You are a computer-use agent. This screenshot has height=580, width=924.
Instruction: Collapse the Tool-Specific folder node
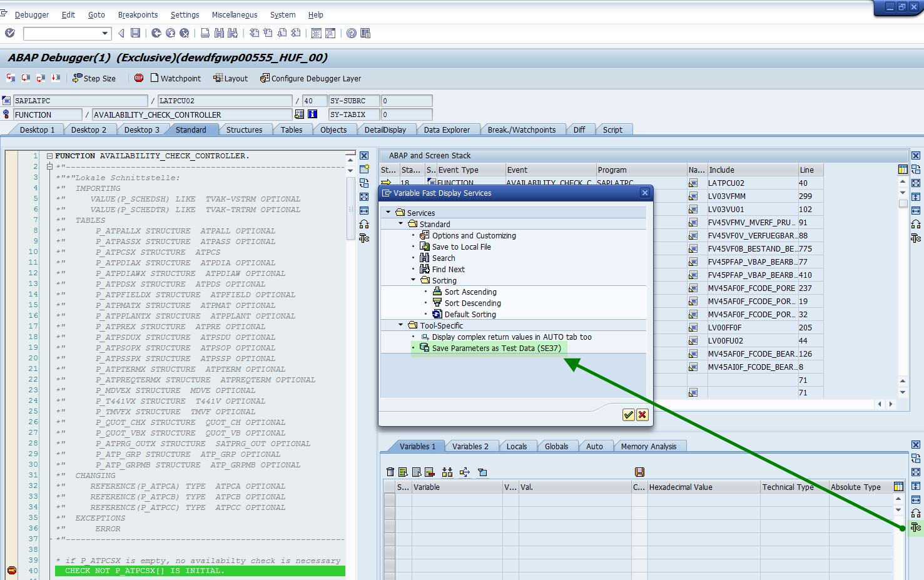[401, 325]
